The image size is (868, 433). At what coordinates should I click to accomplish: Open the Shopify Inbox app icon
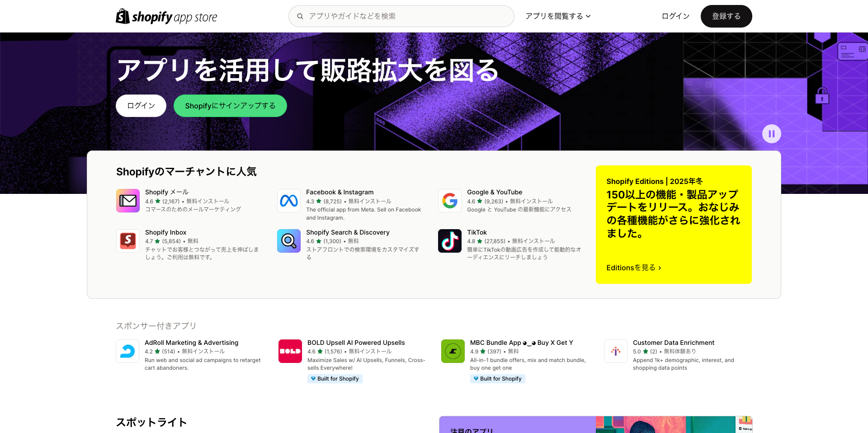(x=128, y=240)
